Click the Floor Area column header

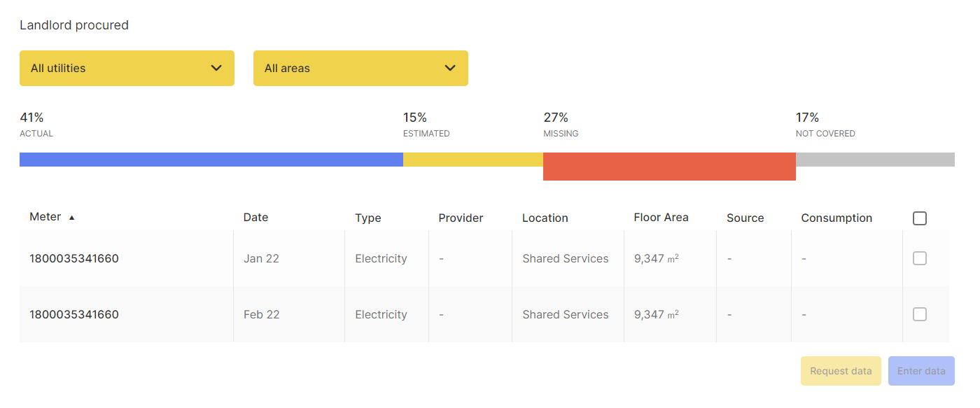point(661,218)
